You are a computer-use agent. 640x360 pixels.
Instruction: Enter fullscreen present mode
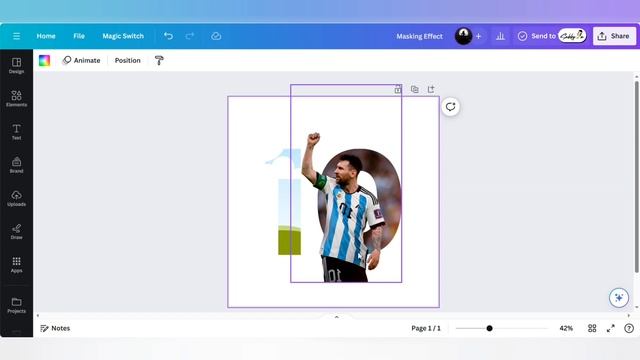611,328
